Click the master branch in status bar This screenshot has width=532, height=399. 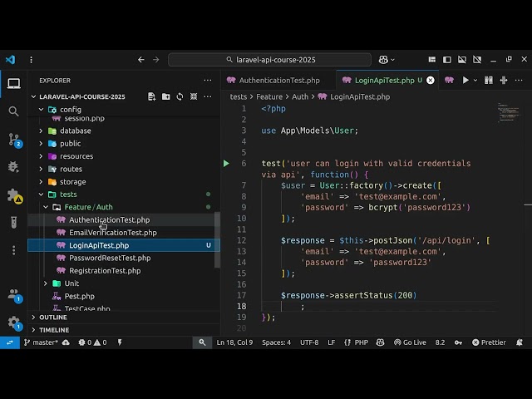tap(40, 342)
